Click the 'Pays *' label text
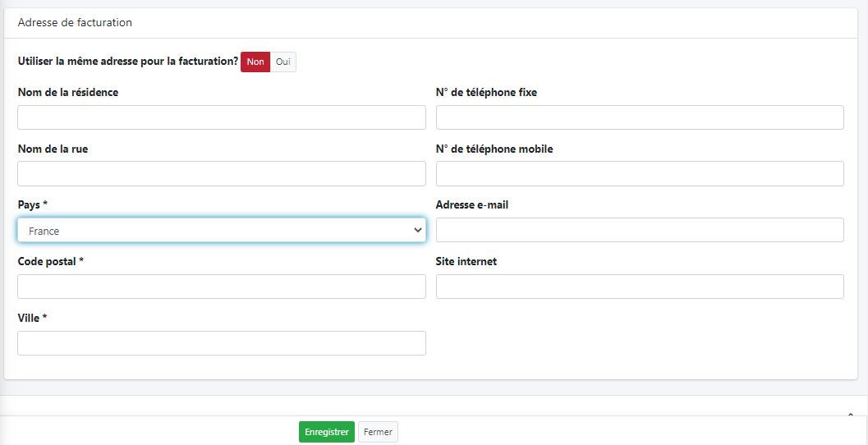The height and width of the screenshot is (445, 868). click(x=32, y=204)
